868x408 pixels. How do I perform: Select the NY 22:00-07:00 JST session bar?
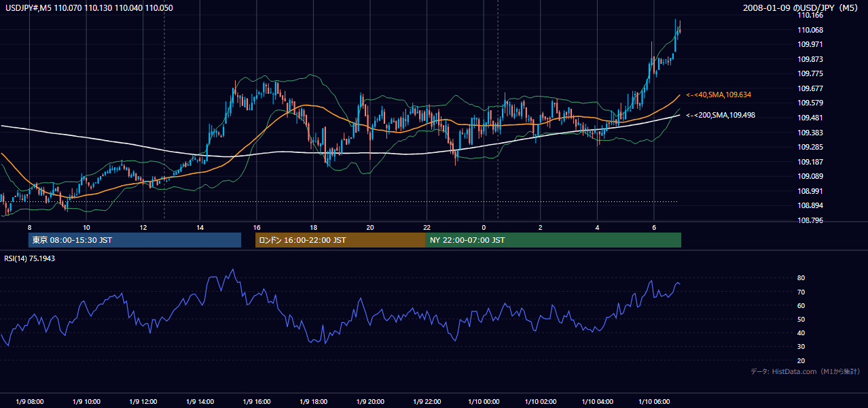(554, 240)
